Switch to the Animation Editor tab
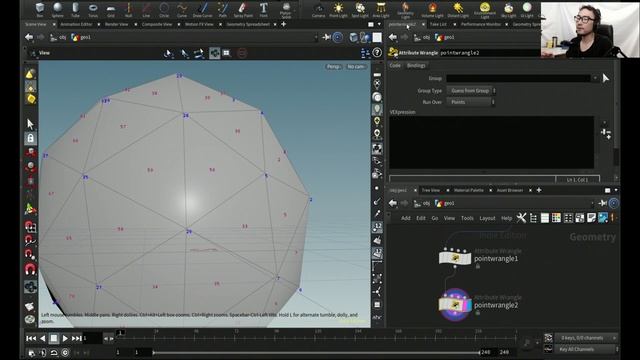This screenshot has height=360, width=640. (x=76, y=24)
